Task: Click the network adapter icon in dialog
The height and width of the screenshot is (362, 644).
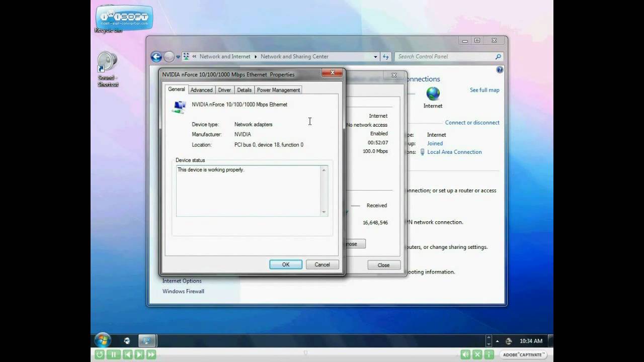Action: (179, 107)
